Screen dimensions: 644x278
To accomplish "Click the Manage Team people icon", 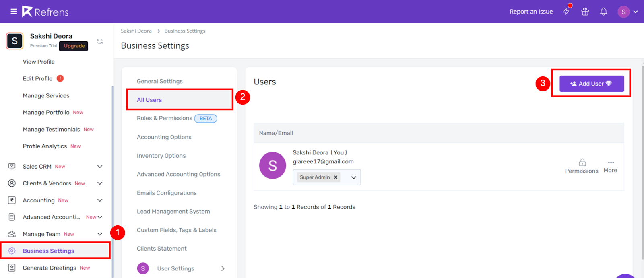I will coord(12,234).
